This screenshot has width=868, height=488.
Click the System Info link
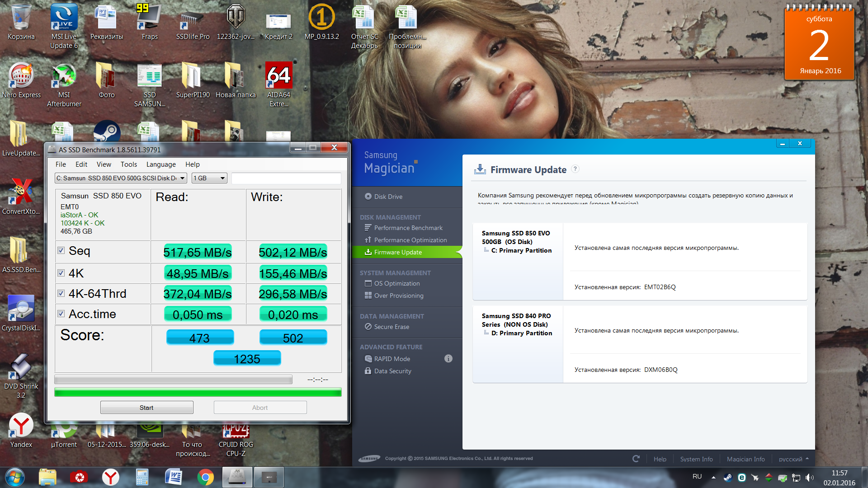[696, 459]
